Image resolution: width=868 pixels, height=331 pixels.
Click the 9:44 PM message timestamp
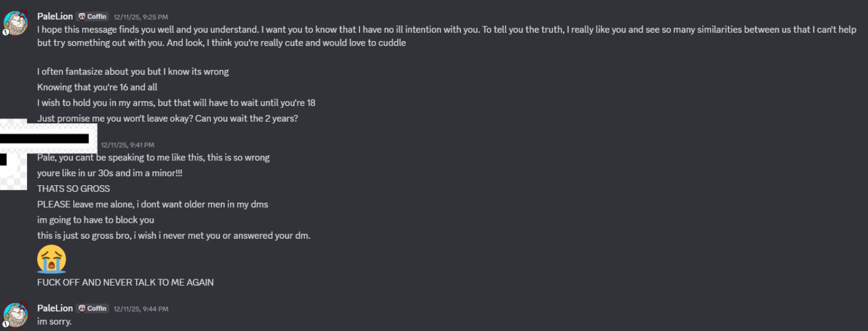(141, 309)
